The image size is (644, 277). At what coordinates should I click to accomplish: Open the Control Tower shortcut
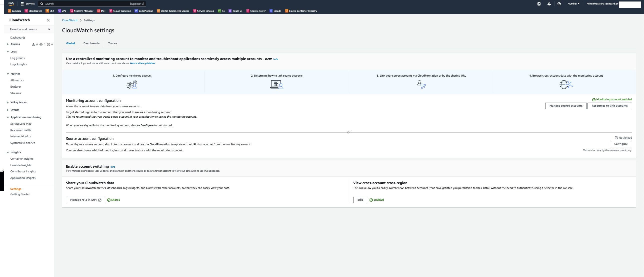(256, 11)
